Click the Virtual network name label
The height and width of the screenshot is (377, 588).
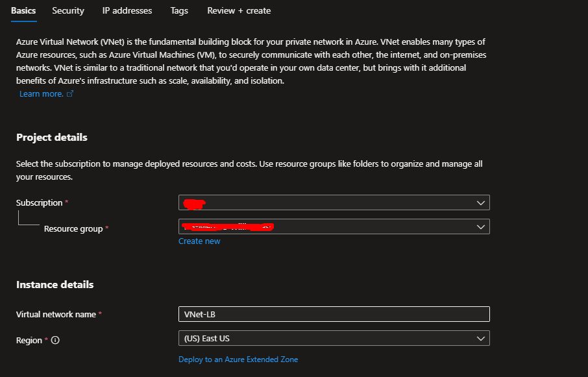coord(56,315)
